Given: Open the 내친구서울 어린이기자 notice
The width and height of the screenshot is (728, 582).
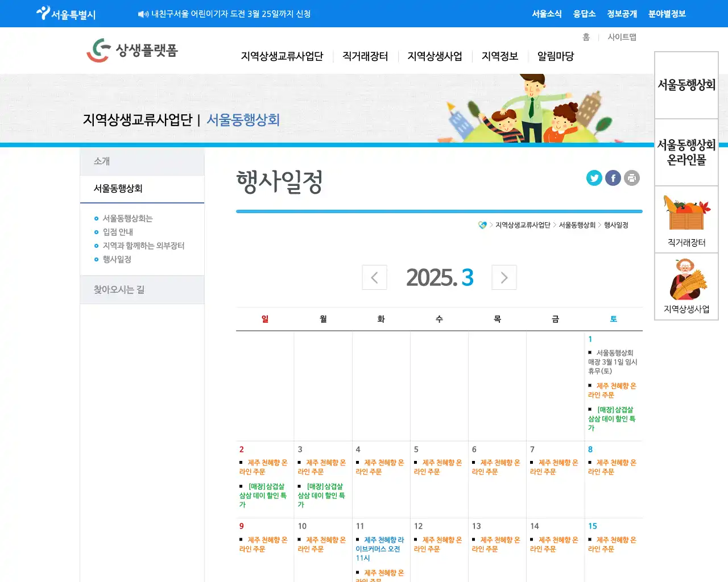Looking at the screenshot, I should [231, 14].
